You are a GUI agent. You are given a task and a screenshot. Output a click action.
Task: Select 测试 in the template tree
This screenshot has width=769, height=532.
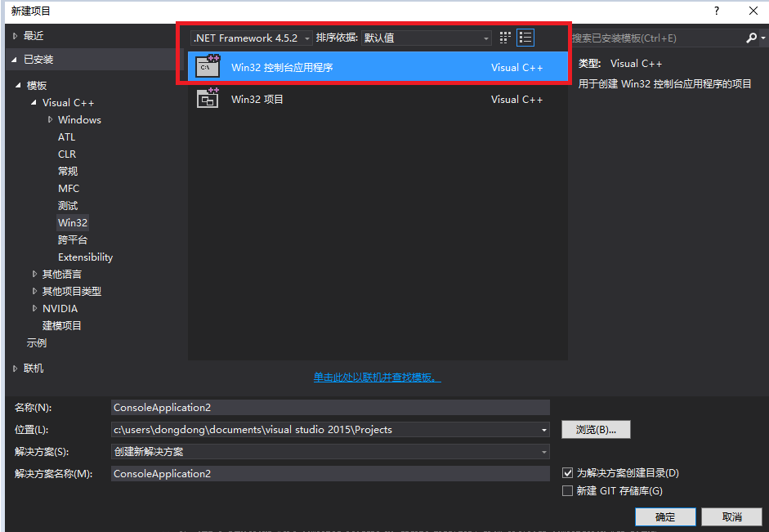coord(68,205)
